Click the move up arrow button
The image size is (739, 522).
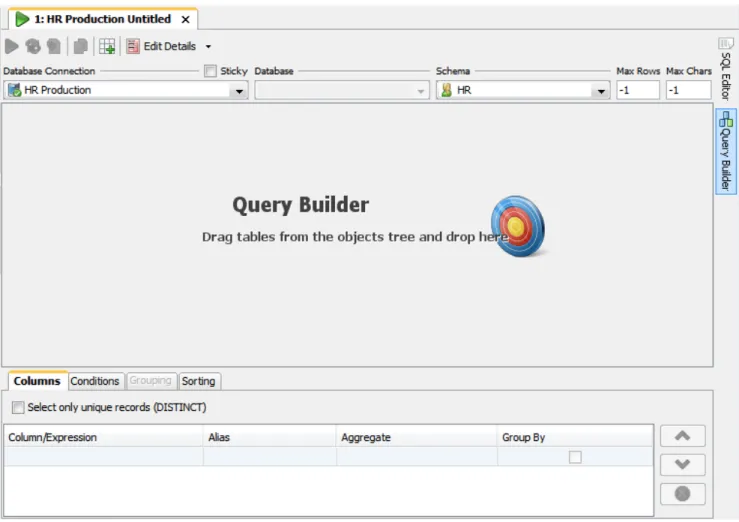click(682, 436)
